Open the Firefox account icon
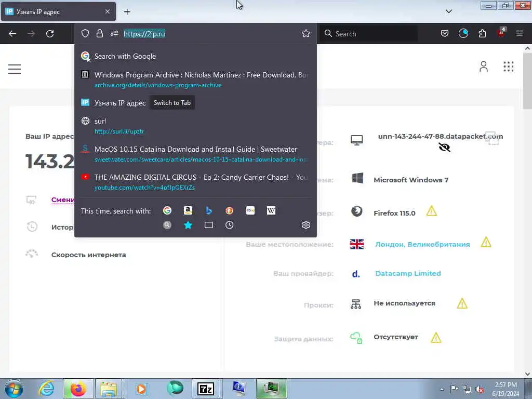 (463, 33)
